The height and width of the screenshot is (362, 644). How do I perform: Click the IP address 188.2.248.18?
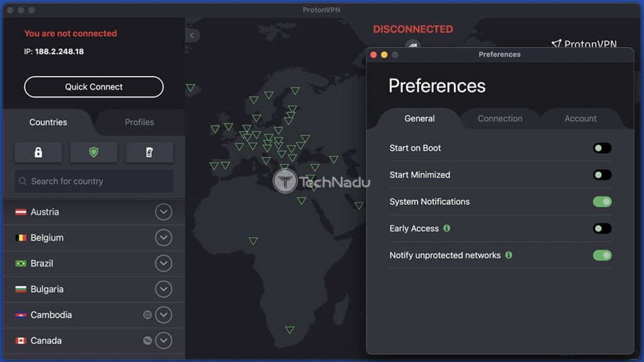(x=59, y=52)
